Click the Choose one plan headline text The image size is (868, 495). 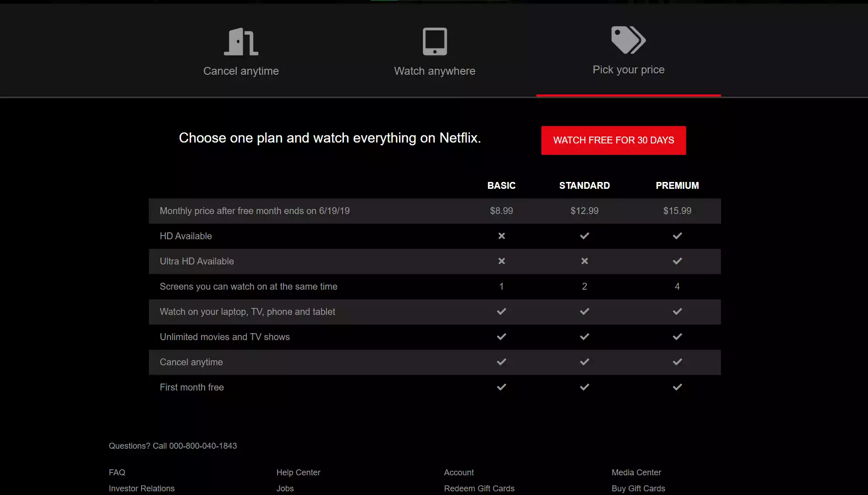pos(330,138)
